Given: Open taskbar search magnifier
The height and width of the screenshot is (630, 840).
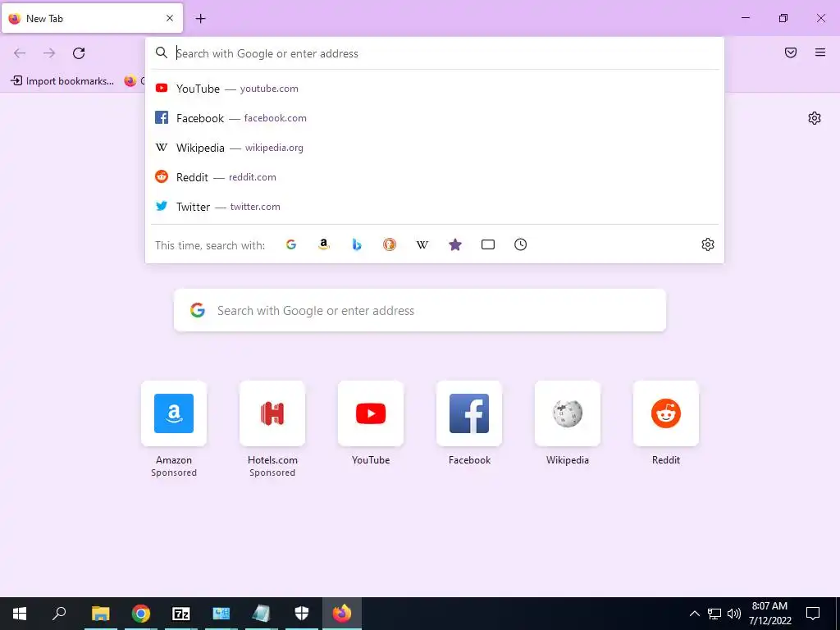Looking at the screenshot, I should (59, 614).
